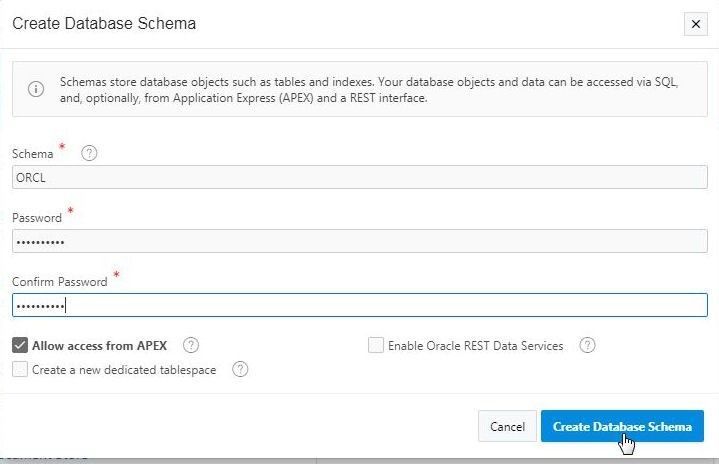Click into the Password input field
Viewport: 719px width, 464px height.
click(360, 241)
